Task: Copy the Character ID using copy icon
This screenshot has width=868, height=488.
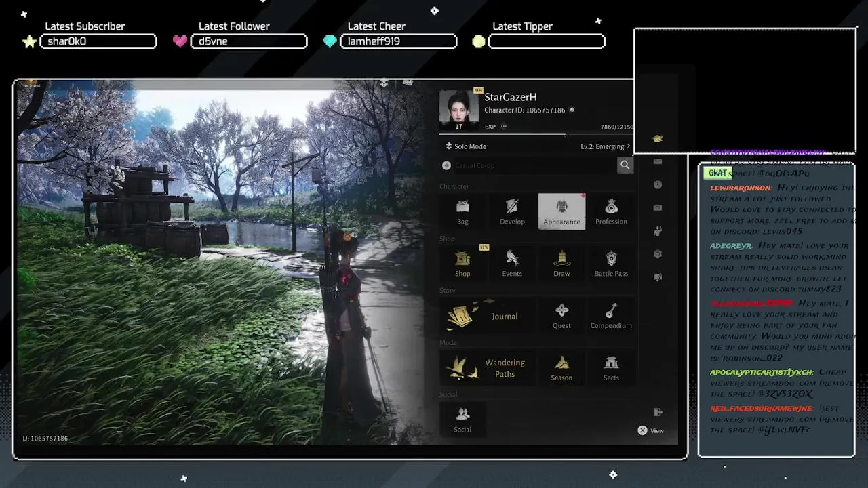Action: coord(572,110)
